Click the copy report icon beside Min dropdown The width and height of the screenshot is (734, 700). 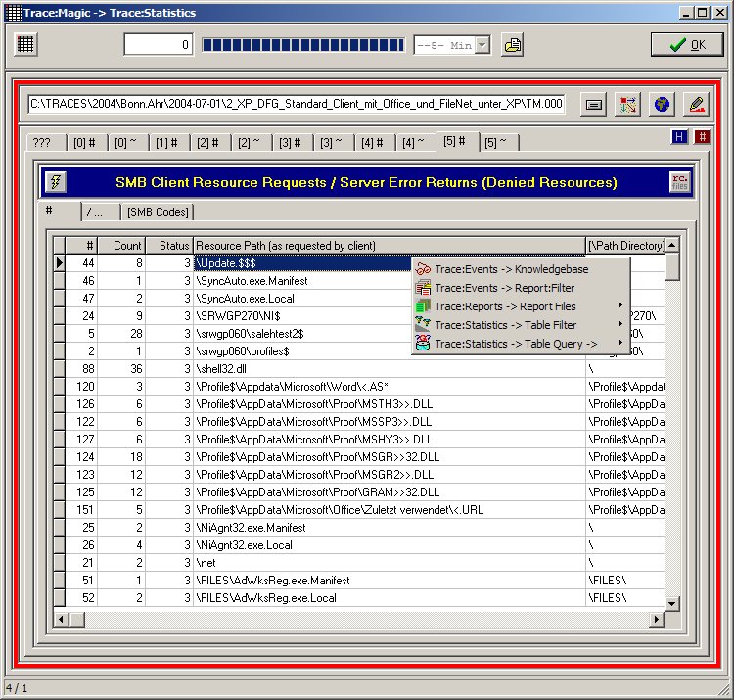513,45
